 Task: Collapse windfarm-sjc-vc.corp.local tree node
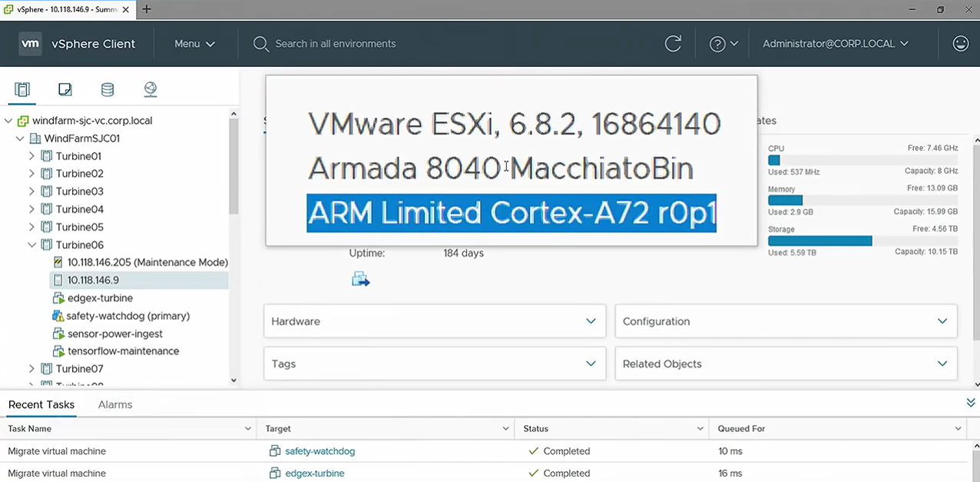tap(8, 121)
